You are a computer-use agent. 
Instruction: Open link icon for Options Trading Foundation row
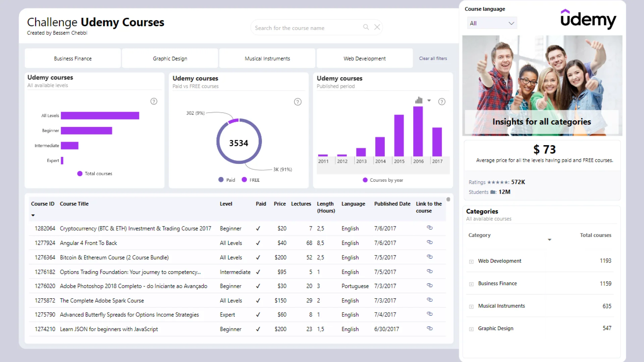point(430,271)
